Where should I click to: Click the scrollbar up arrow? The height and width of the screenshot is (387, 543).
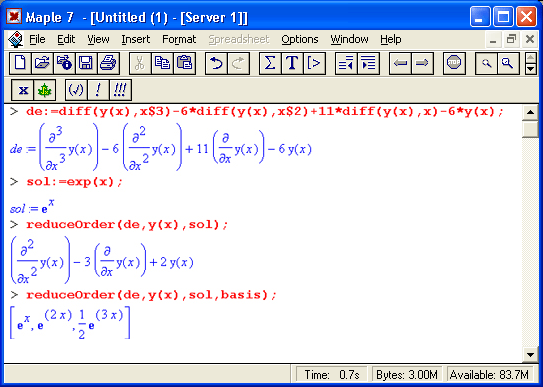pyautogui.click(x=530, y=112)
